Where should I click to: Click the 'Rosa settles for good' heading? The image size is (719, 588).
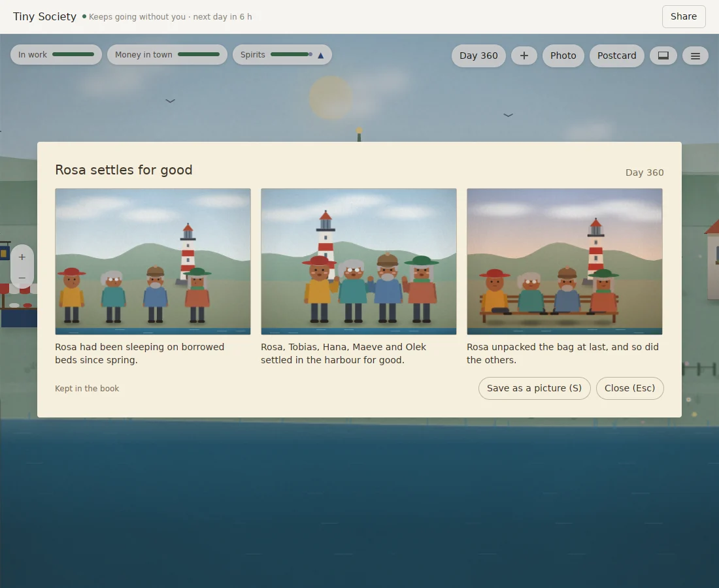(124, 170)
